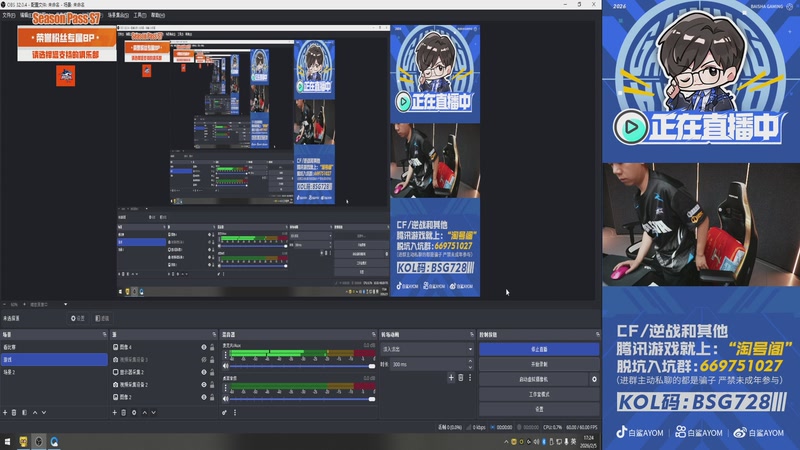Open Windows Start button in taskbar
800x450 pixels.
[7, 442]
